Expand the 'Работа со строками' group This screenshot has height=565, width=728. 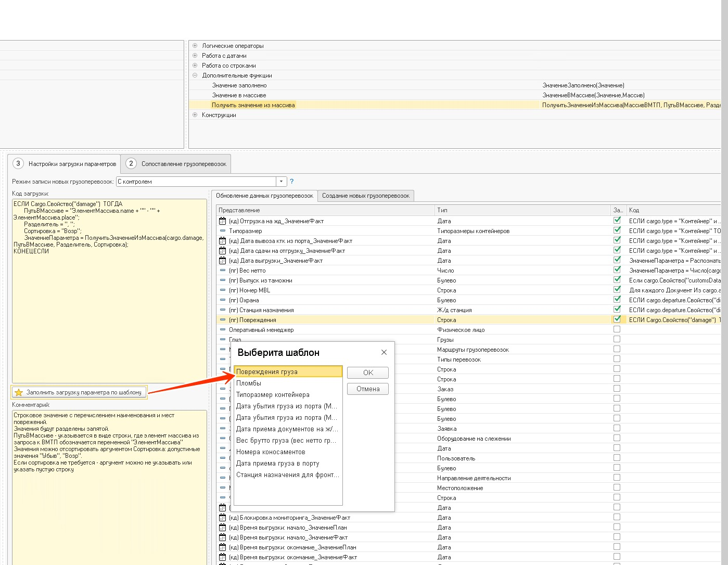[195, 66]
